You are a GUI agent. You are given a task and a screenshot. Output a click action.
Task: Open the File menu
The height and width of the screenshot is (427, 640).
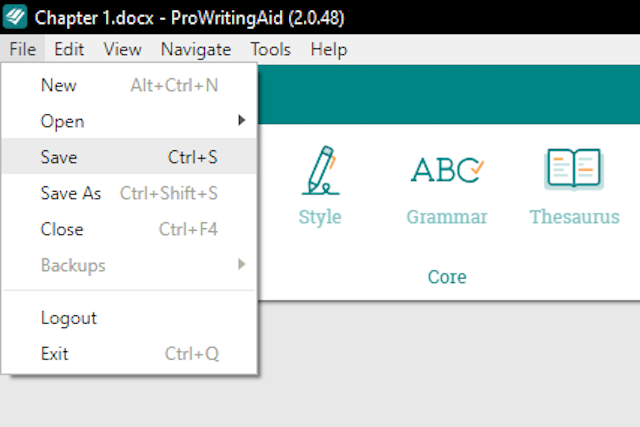click(23, 49)
